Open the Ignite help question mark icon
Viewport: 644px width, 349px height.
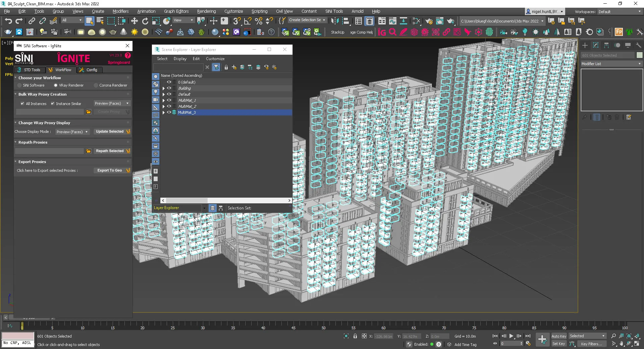click(x=128, y=55)
